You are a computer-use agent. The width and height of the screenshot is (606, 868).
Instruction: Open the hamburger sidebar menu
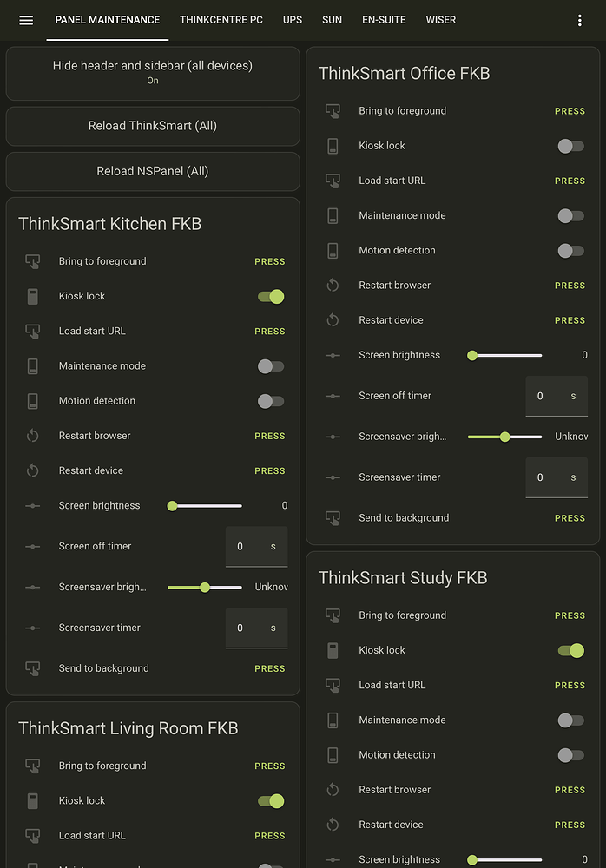tap(26, 20)
